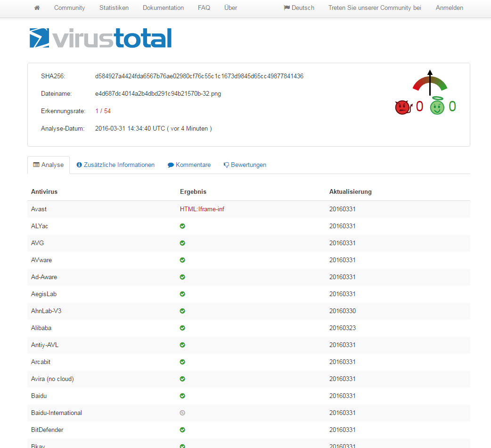Click the grey clock icon for Baidu-International

pos(182,413)
